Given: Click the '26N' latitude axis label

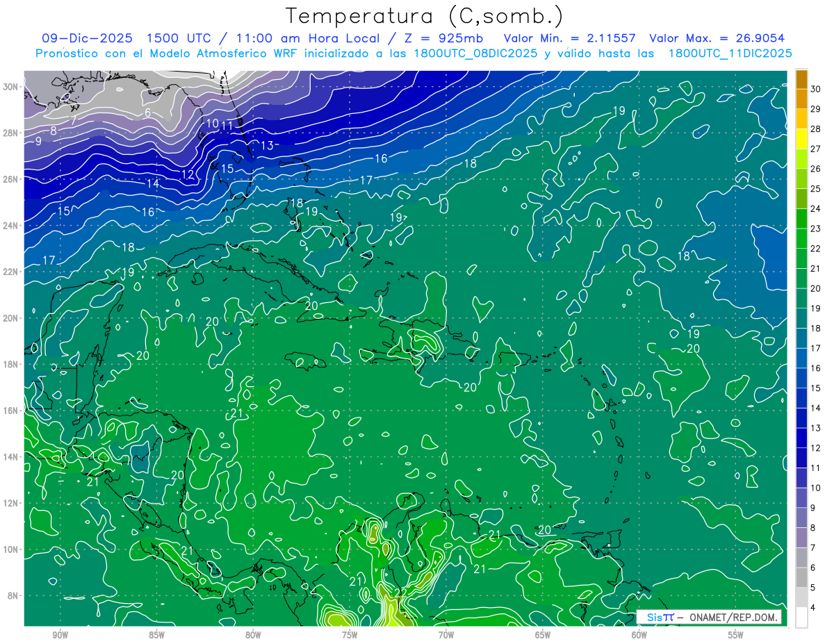Looking at the screenshot, I should (10, 179).
